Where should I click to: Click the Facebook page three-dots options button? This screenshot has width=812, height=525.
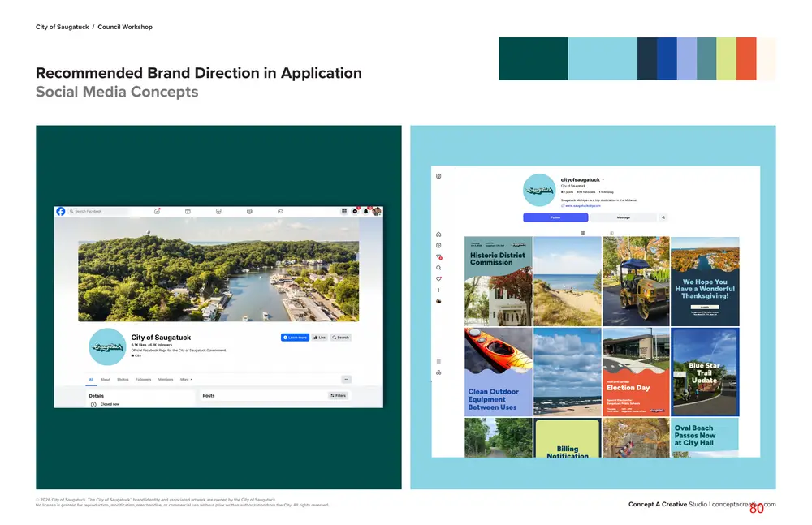(347, 380)
